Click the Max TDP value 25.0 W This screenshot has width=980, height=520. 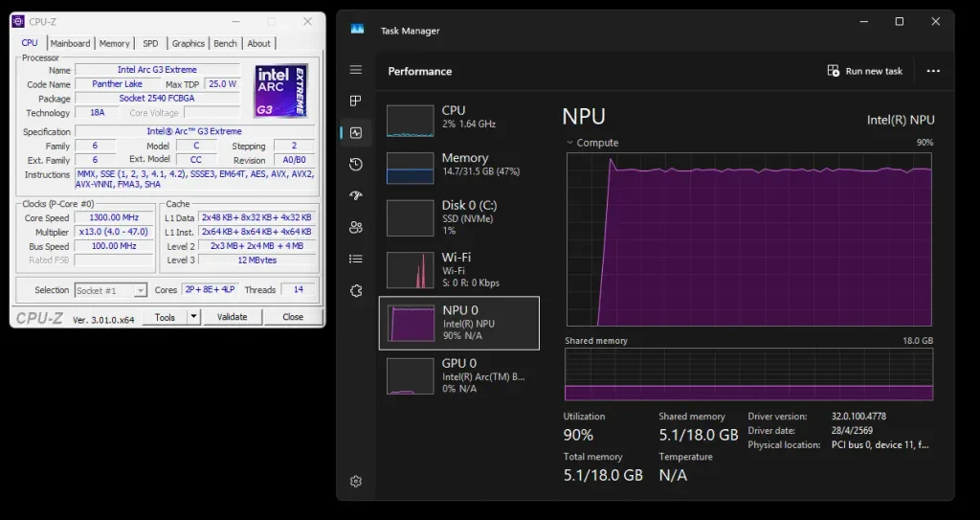tap(222, 84)
